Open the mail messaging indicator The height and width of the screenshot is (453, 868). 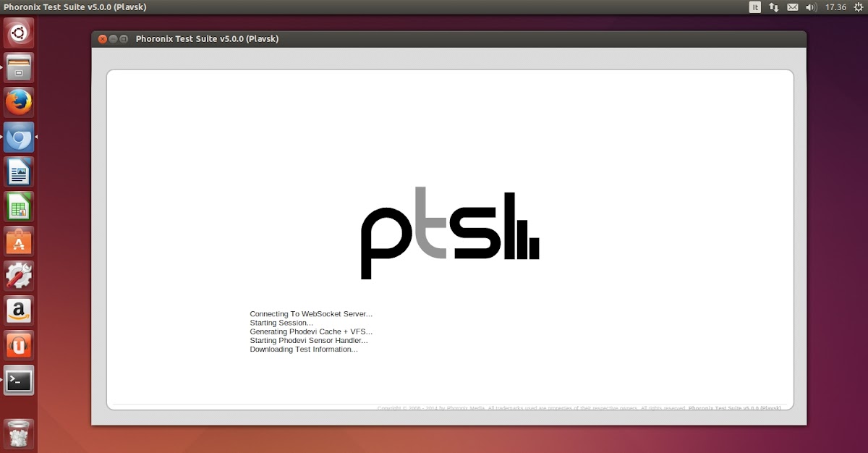[x=792, y=7]
